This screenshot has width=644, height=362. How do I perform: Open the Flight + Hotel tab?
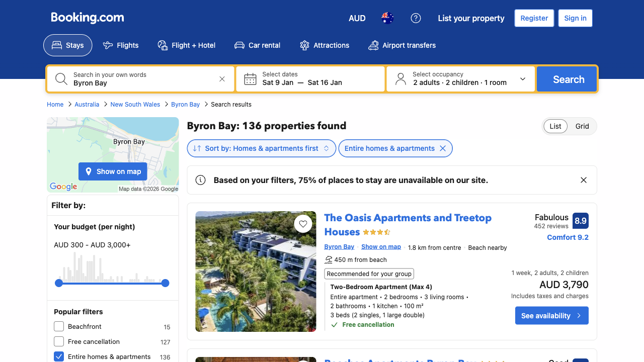tap(187, 45)
